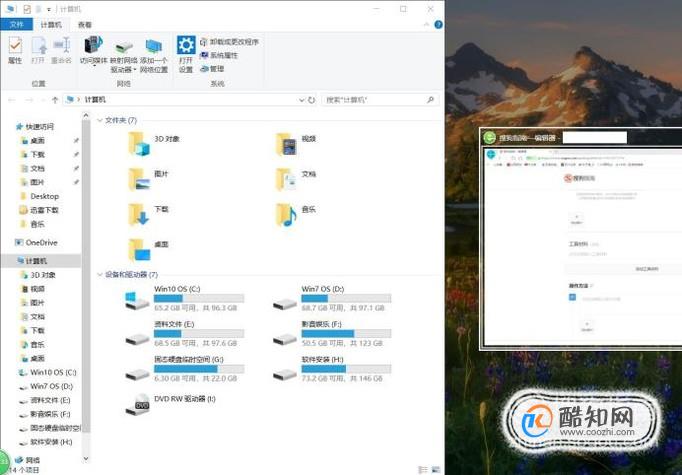Select the 下载 (Downloads) folder in main pane
This screenshot has height=475, width=682.
(148, 214)
